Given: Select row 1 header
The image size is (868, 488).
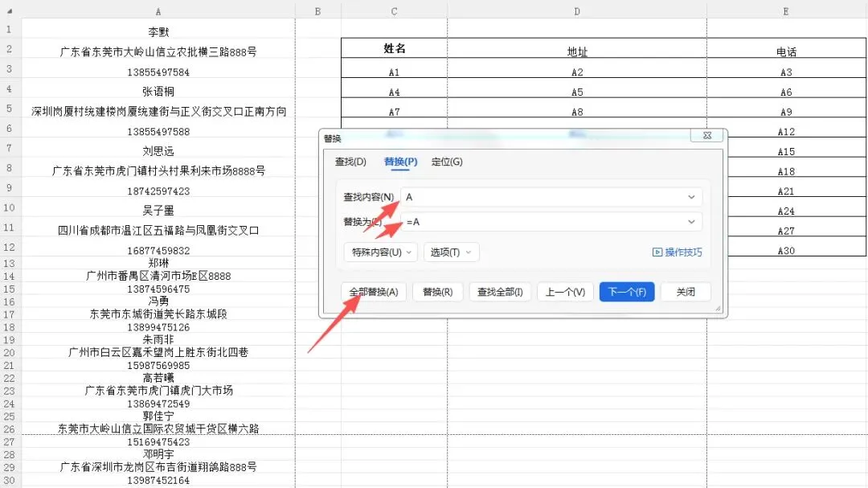Looking at the screenshot, I should [x=10, y=29].
